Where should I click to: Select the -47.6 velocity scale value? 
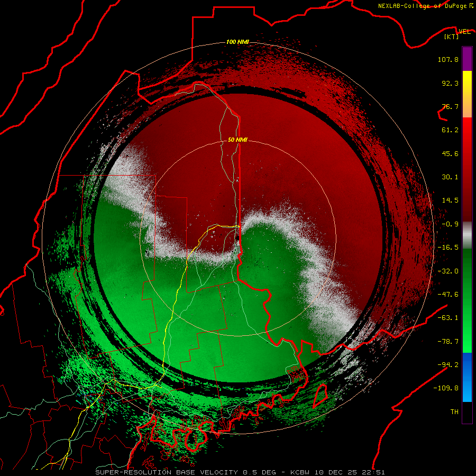pos(448,295)
